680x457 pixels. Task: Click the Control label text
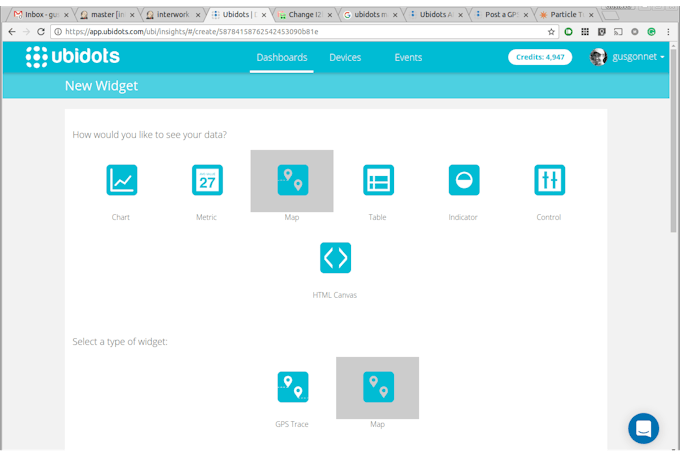click(x=549, y=217)
